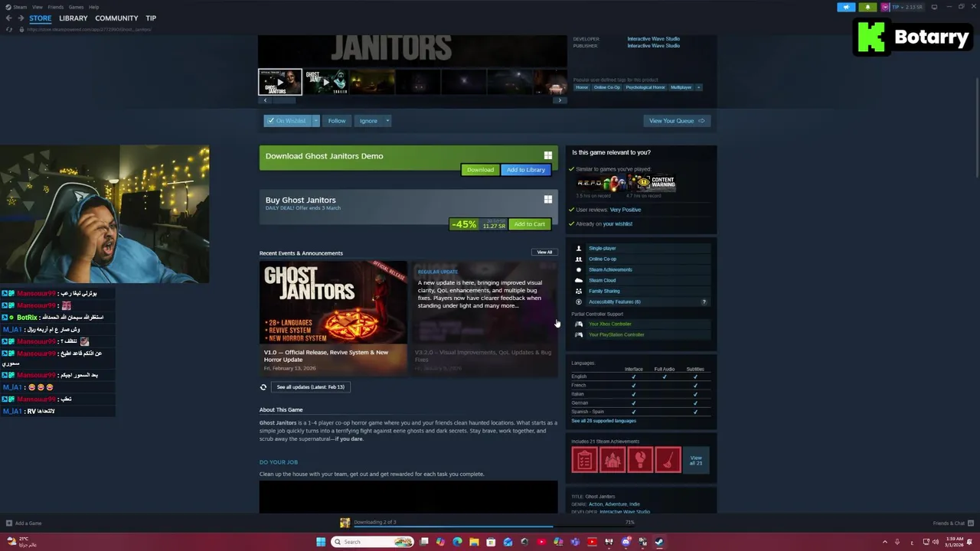
Task: Expand the wishlist dropdown arrow
Action: click(x=315, y=121)
